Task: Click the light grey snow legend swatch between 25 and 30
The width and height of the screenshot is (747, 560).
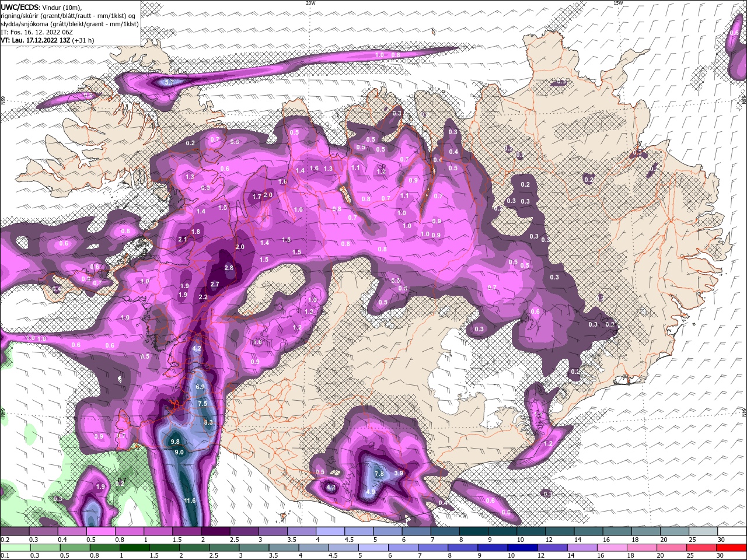Action: pyautogui.click(x=704, y=532)
